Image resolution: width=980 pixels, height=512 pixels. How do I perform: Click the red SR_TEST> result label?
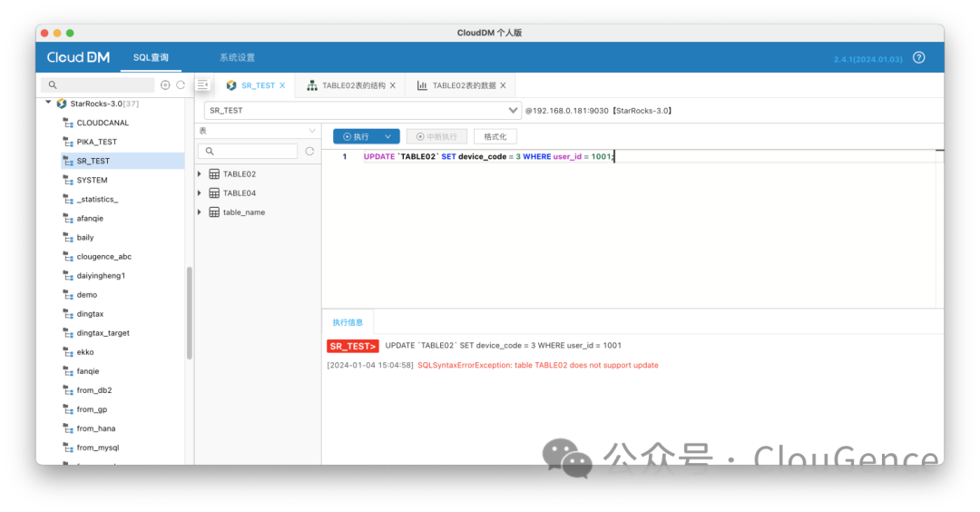click(352, 347)
